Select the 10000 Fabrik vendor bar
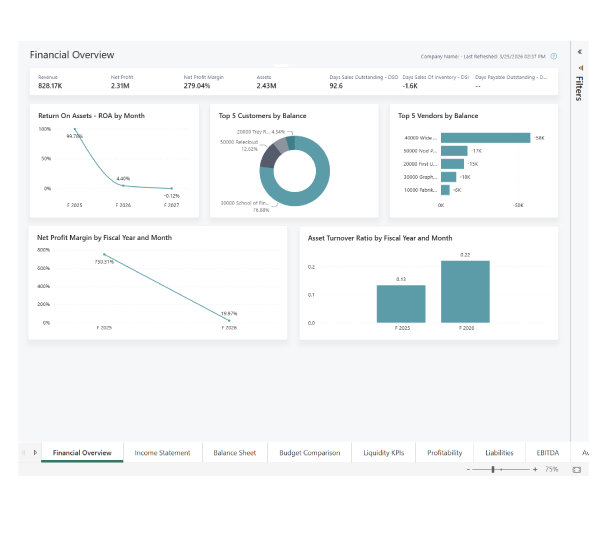 pyautogui.click(x=445, y=190)
